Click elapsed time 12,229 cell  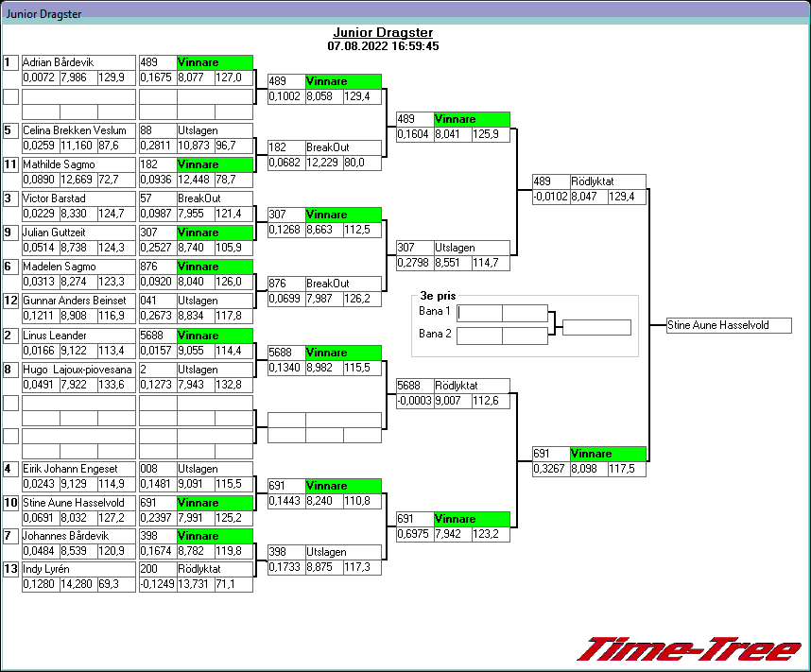pos(324,163)
